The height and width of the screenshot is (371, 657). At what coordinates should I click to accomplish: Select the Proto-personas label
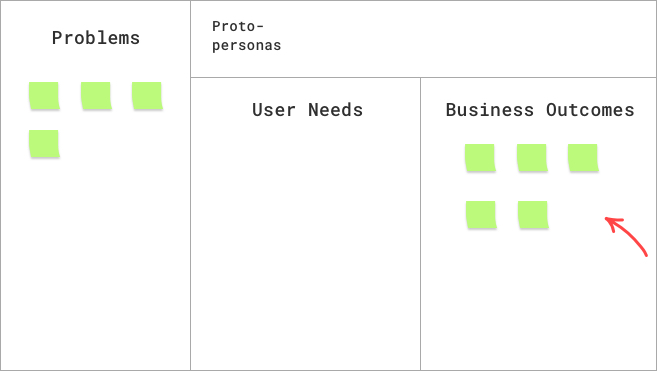246,36
